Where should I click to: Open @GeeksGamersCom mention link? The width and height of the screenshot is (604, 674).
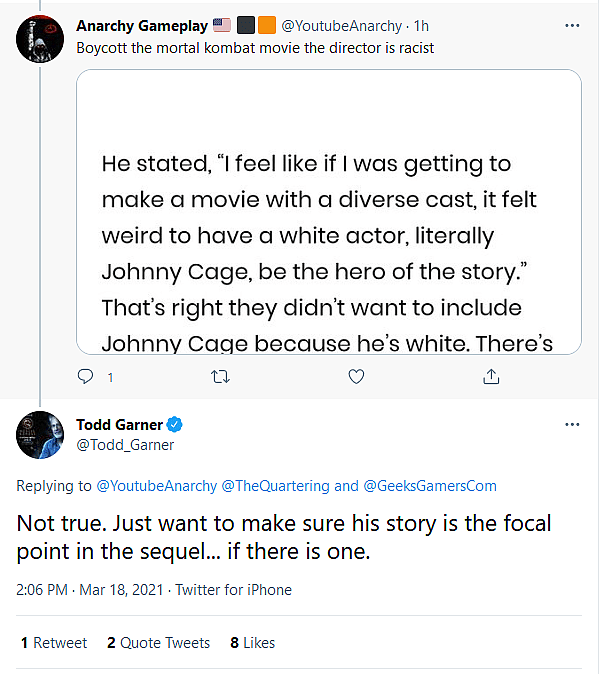coord(430,486)
